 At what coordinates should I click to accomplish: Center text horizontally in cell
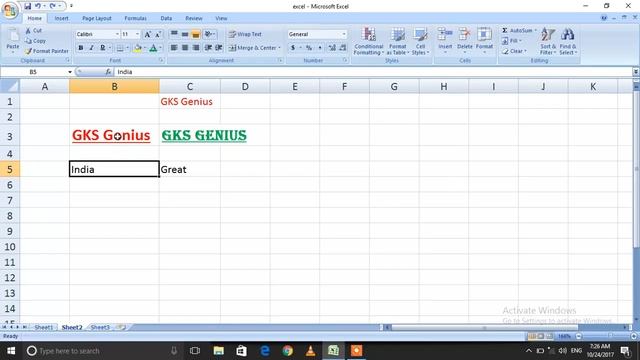[x=185, y=48]
